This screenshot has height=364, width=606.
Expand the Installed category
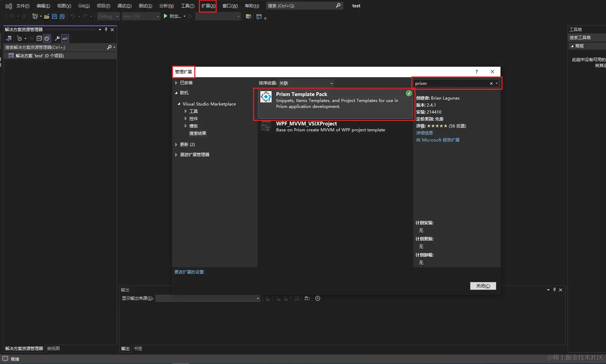tap(176, 83)
